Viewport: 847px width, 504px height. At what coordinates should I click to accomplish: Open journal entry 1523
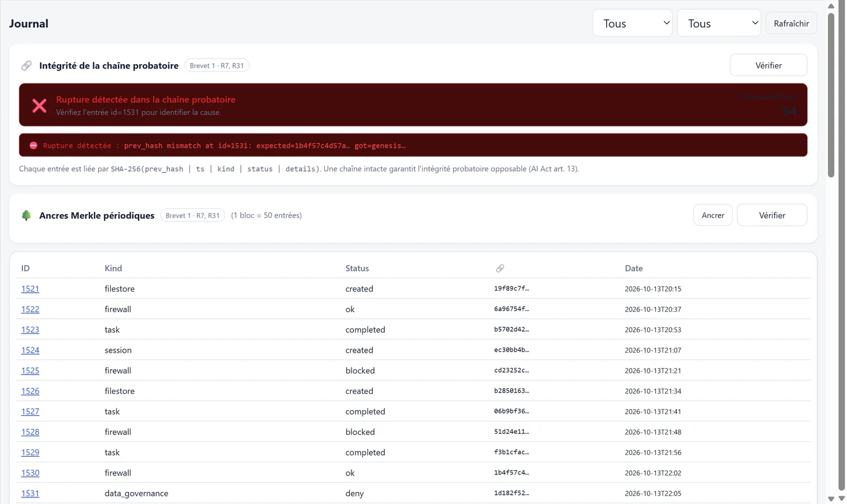(x=30, y=330)
